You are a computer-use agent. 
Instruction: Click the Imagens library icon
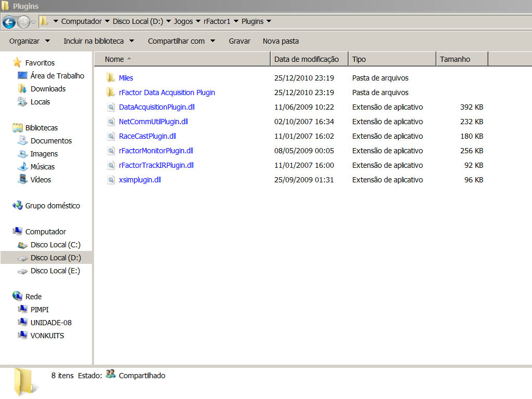pos(22,154)
